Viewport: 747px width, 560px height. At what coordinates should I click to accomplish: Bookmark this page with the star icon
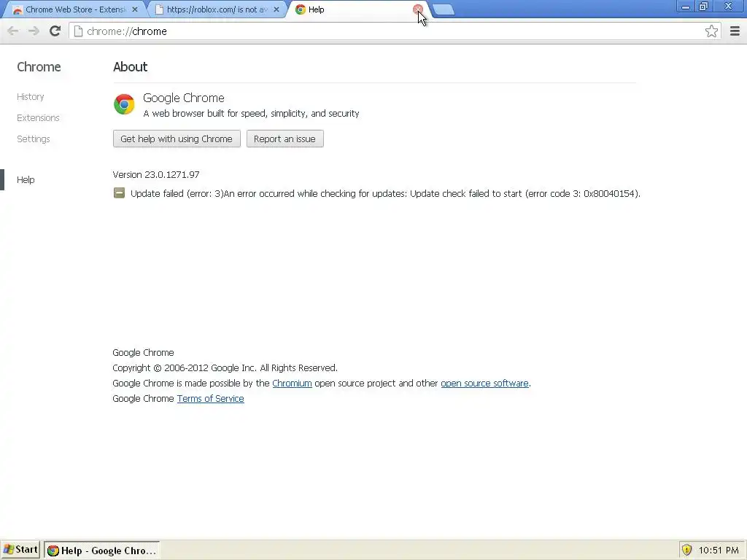pos(711,31)
